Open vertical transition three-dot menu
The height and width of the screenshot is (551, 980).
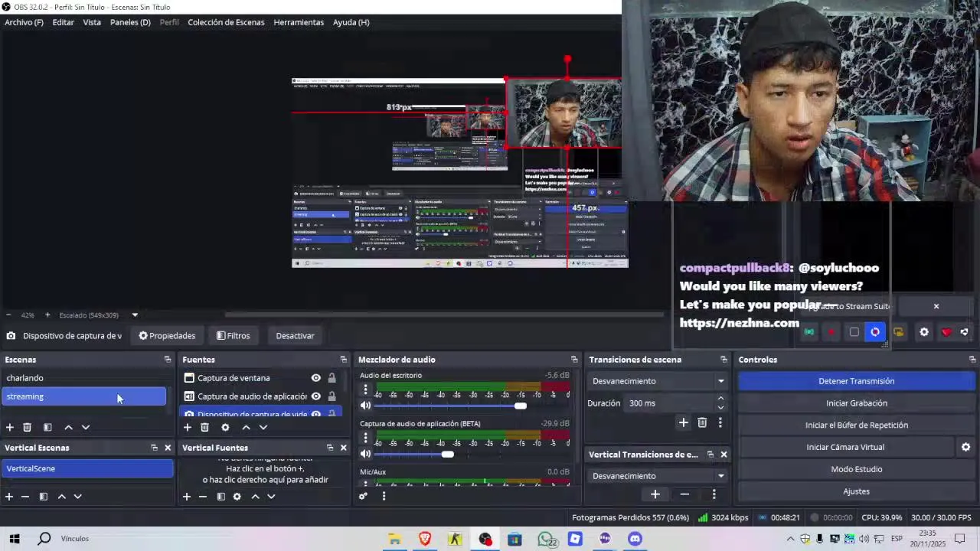coord(714,494)
